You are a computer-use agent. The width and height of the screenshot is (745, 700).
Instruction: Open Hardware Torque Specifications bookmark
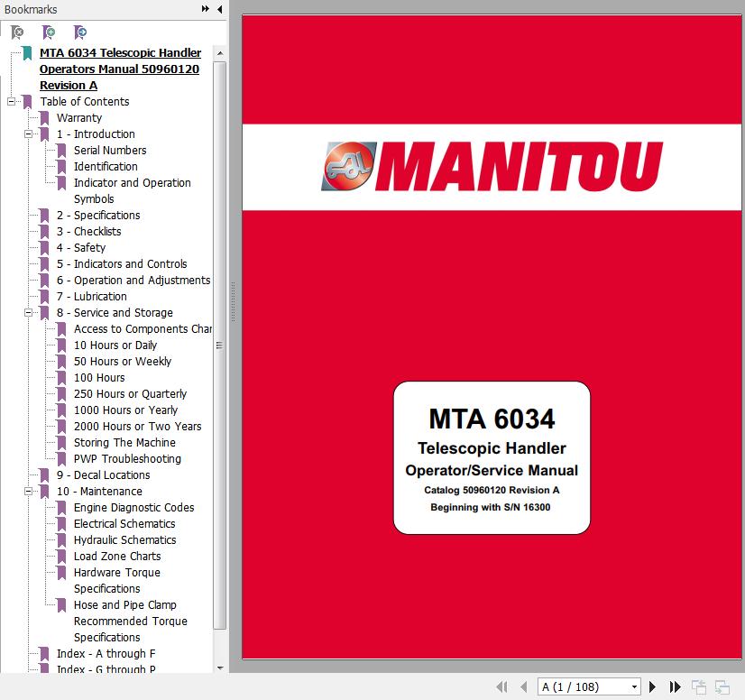click(x=117, y=580)
